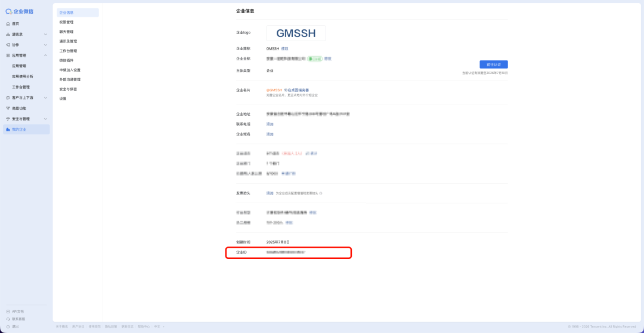Image resolution: width=644 pixels, height=333 pixels.
Task: Click the 客户与上下游 chat bubble icon
Action: (8, 98)
